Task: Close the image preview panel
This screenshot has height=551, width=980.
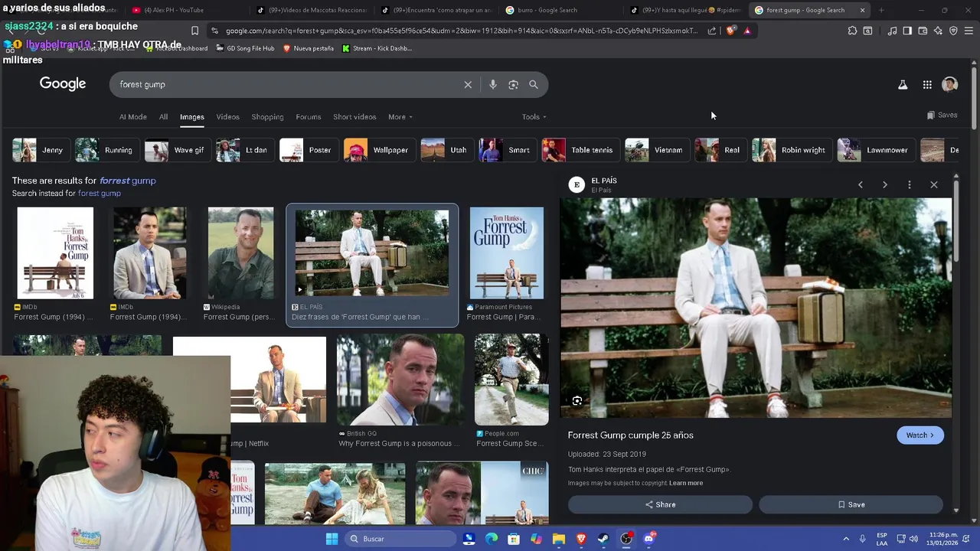Action: [x=934, y=184]
